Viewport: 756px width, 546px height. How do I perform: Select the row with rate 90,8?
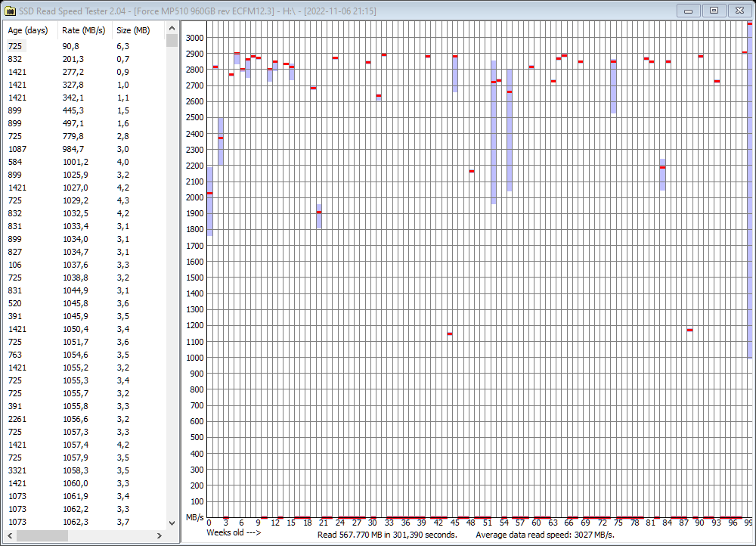85,46
